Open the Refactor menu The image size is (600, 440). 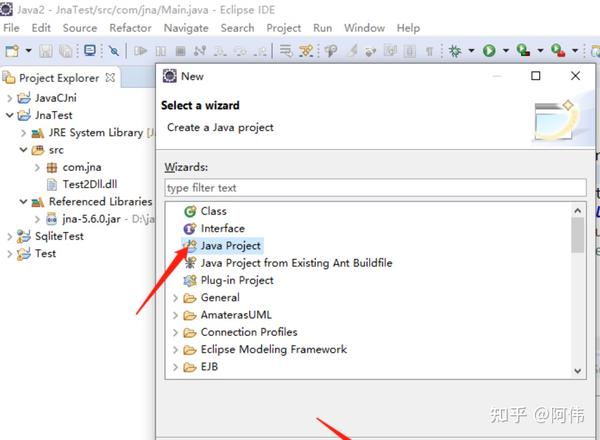click(130, 28)
